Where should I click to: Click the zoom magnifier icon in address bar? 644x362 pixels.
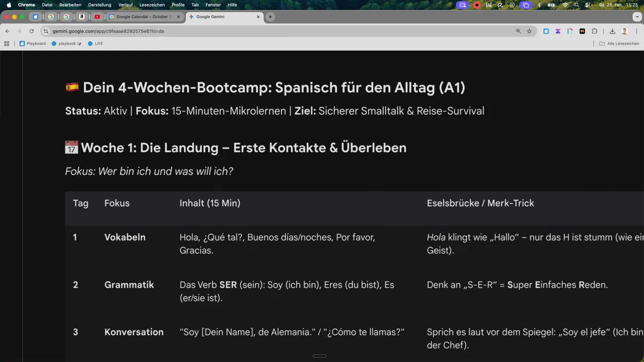[x=518, y=31]
